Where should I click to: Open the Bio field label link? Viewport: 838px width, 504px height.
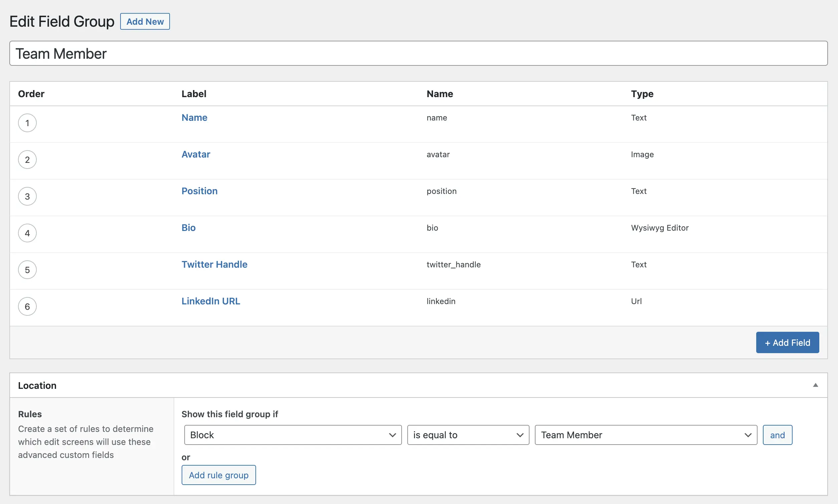[189, 228]
